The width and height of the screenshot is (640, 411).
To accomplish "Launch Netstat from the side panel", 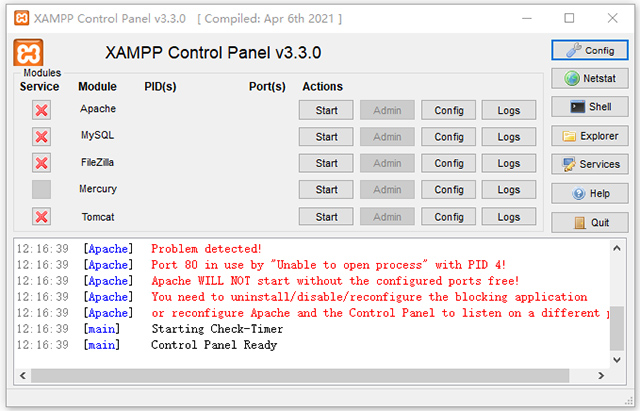I will pyautogui.click(x=590, y=78).
